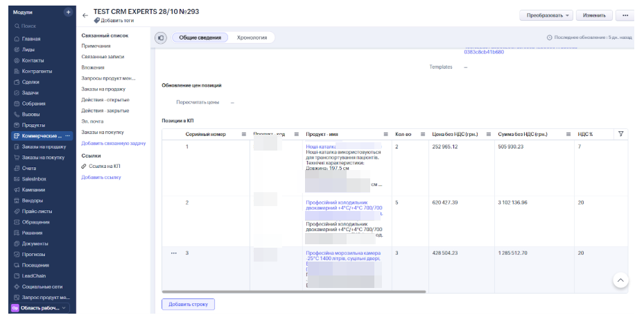Click the Поиск search field in sidebar
The image size is (644, 331).
point(42,26)
